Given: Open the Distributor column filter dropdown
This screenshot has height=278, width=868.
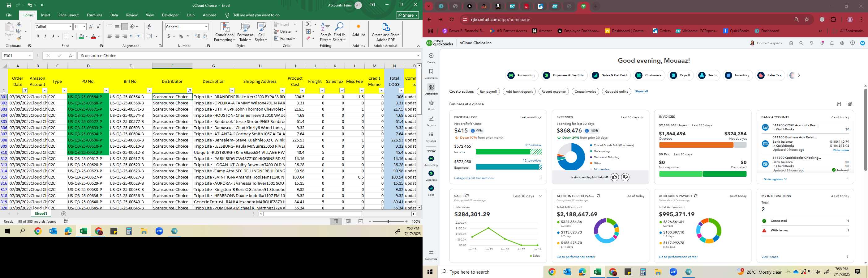Looking at the screenshot, I should (190, 90).
